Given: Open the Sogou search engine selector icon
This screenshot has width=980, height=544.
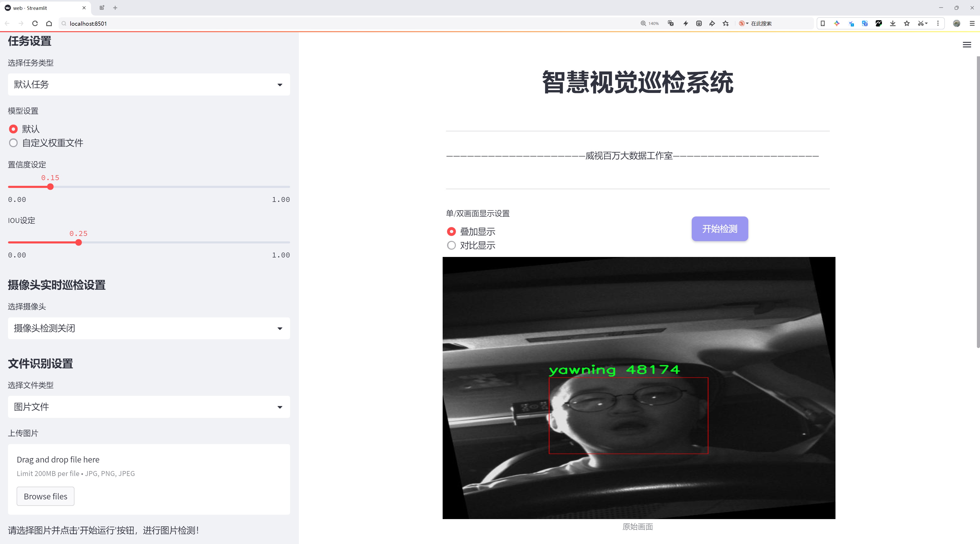Looking at the screenshot, I should pyautogui.click(x=743, y=23).
